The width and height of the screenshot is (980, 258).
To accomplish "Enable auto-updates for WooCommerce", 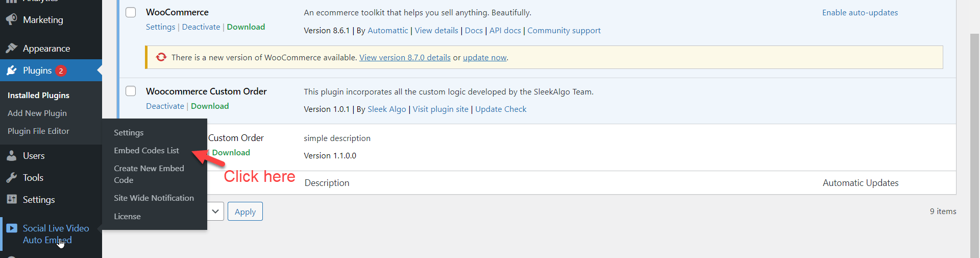I will pos(860,13).
